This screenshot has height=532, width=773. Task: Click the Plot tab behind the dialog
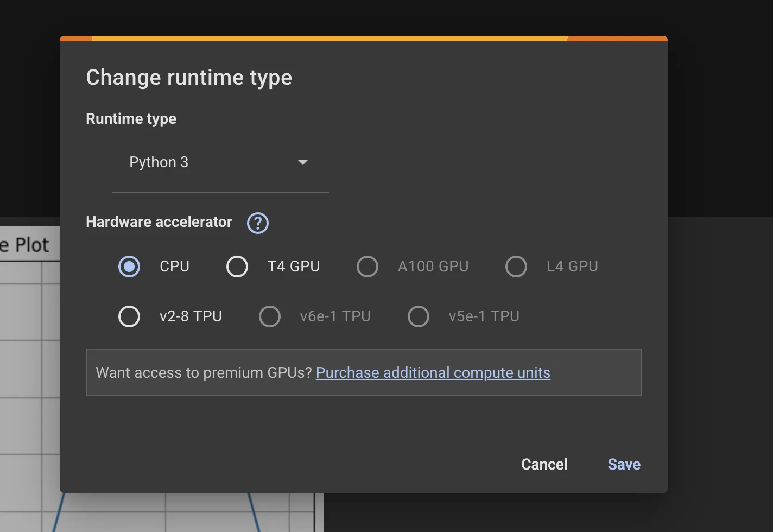pos(28,245)
